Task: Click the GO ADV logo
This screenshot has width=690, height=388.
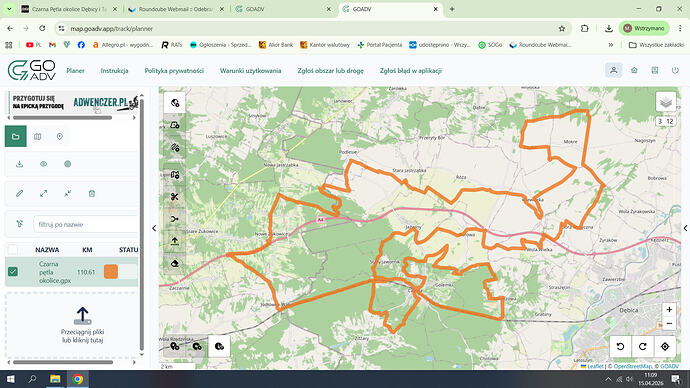Action: coord(32,70)
